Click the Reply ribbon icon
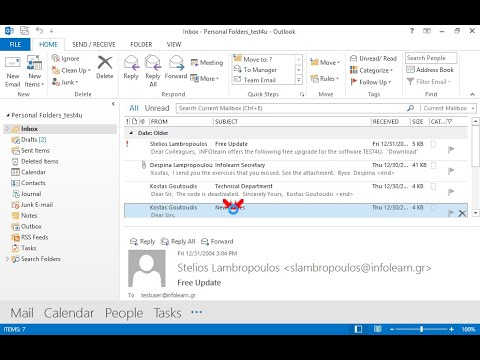Image resolution: width=480 pixels, height=360 pixels. coord(131,67)
